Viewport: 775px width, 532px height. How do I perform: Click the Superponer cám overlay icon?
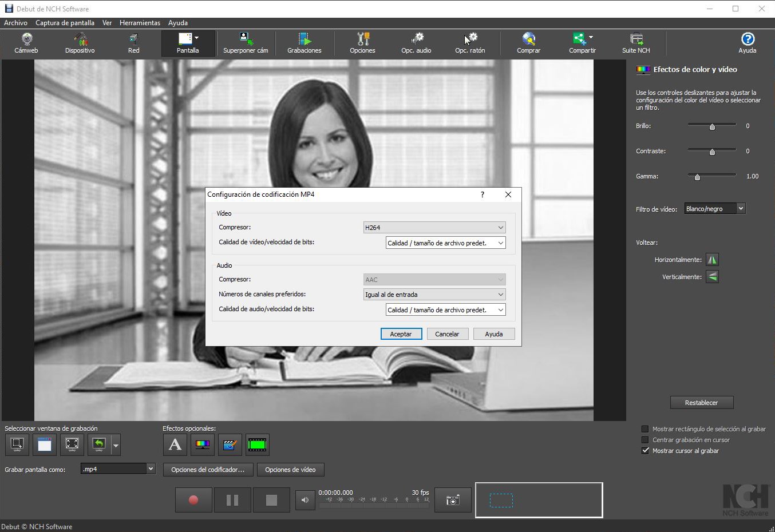[246, 43]
